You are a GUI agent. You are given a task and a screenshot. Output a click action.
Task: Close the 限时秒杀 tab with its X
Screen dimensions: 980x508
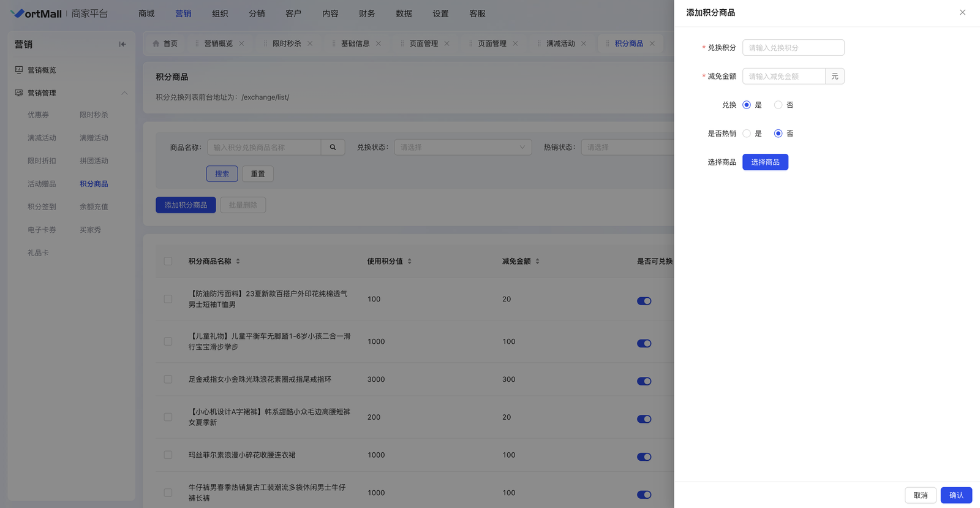[x=310, y=44]
